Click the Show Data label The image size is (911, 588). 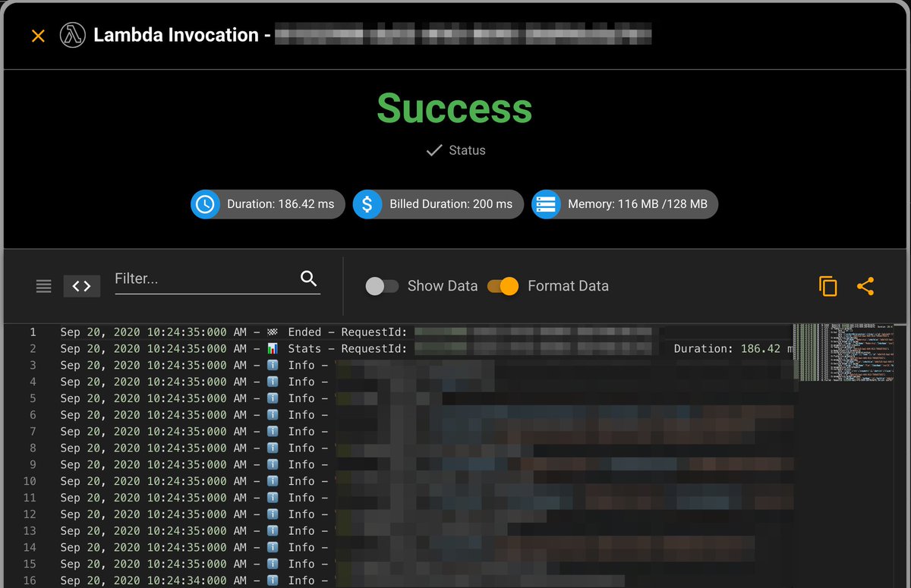pos(443,286)
